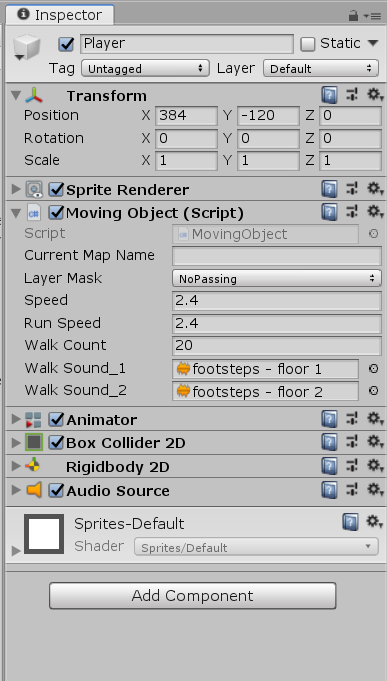Open the Rigidbody 2D settings gear icon

[375, 466]
